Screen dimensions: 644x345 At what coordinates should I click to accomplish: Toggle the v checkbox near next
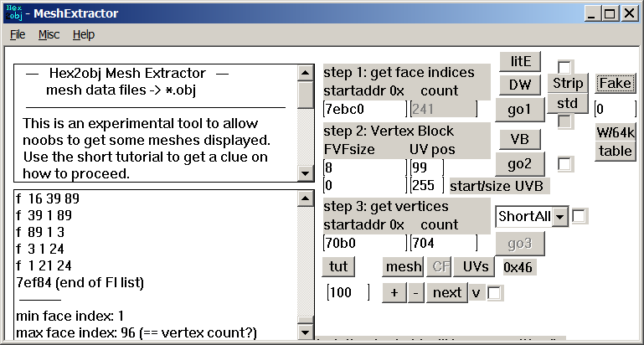[x=495, y=293]
